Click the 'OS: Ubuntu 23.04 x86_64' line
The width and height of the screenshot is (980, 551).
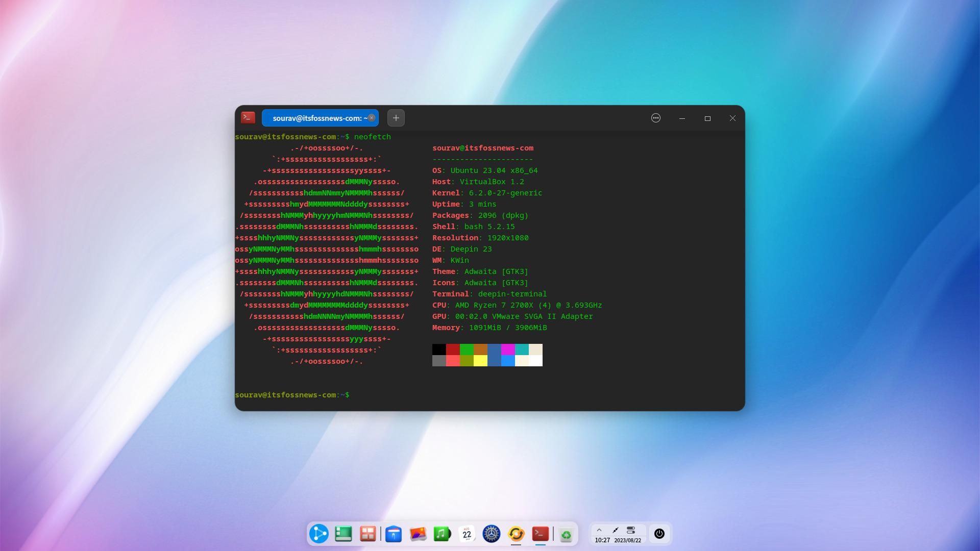pos(485,170)
